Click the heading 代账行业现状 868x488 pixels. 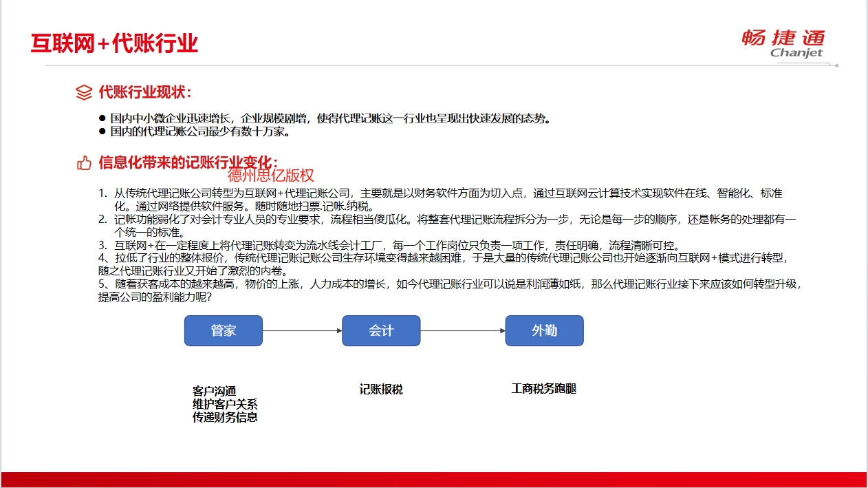(x=145, y=92)
